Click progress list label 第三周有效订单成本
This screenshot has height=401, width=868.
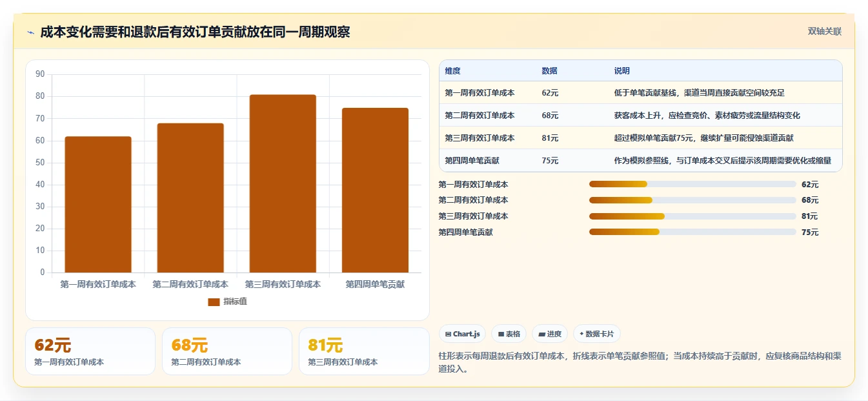click(x=473, y=216)
